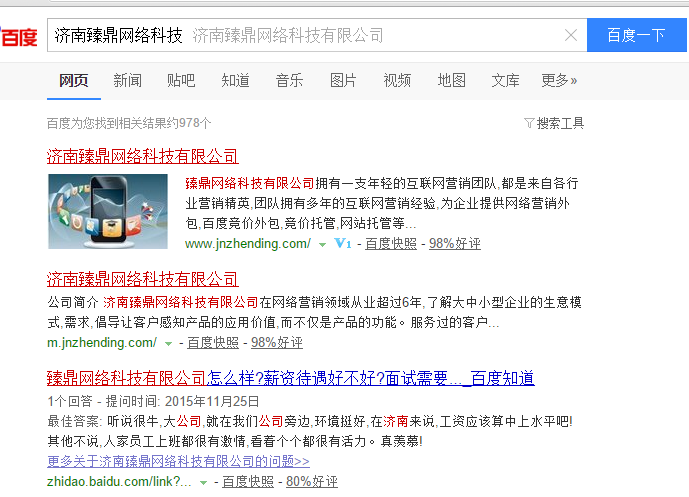The width and height of the screenshot is (689, 497).
Task: Open second result title above 公司简介
Action: [x=143, y=279]
